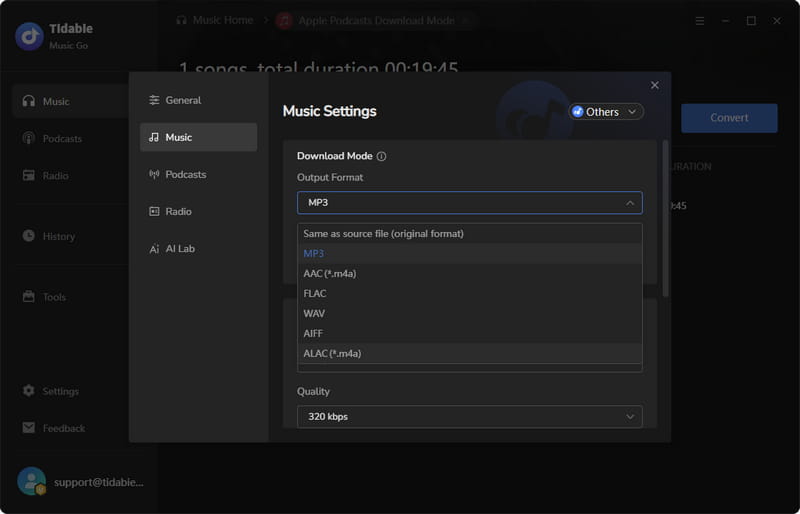
Task: Click the settings dialog vertical scrollbar
Action: [x=665, y=219]
